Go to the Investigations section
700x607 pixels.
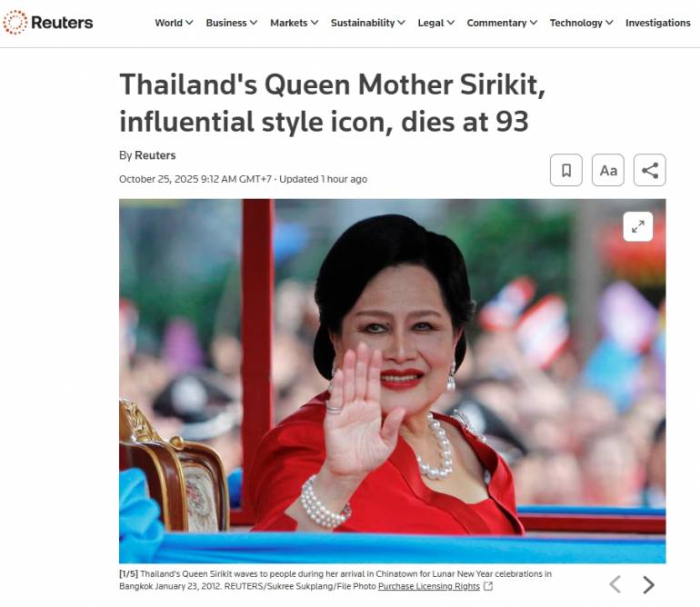click(x=657, y=23)
